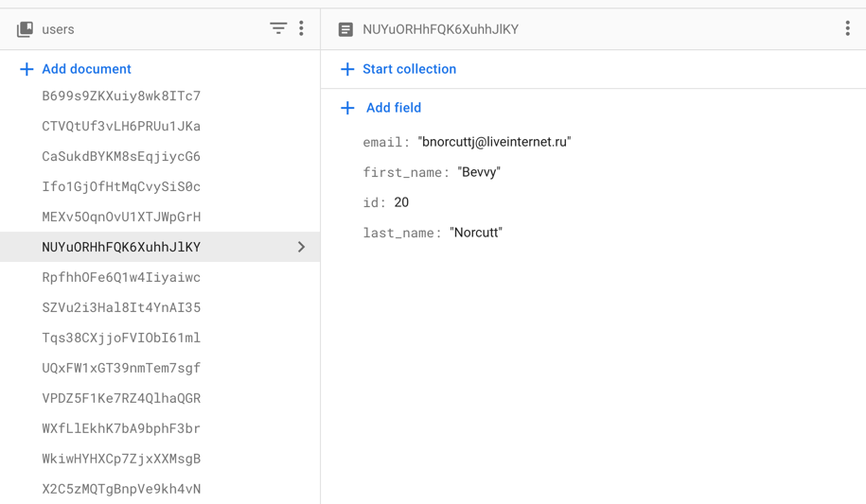This screenshot has height=504, width=866.
Task: Click the first_name value Bevvy
Action: [478, 172]
